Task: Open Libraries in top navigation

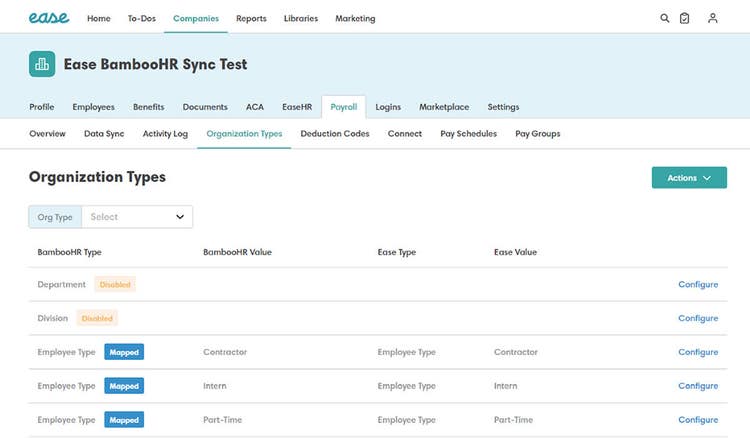Action: click(301, 18)
